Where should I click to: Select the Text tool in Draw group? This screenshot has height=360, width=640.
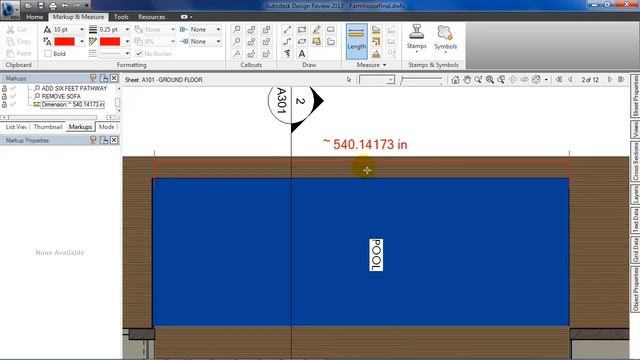(x=302, y=54)
